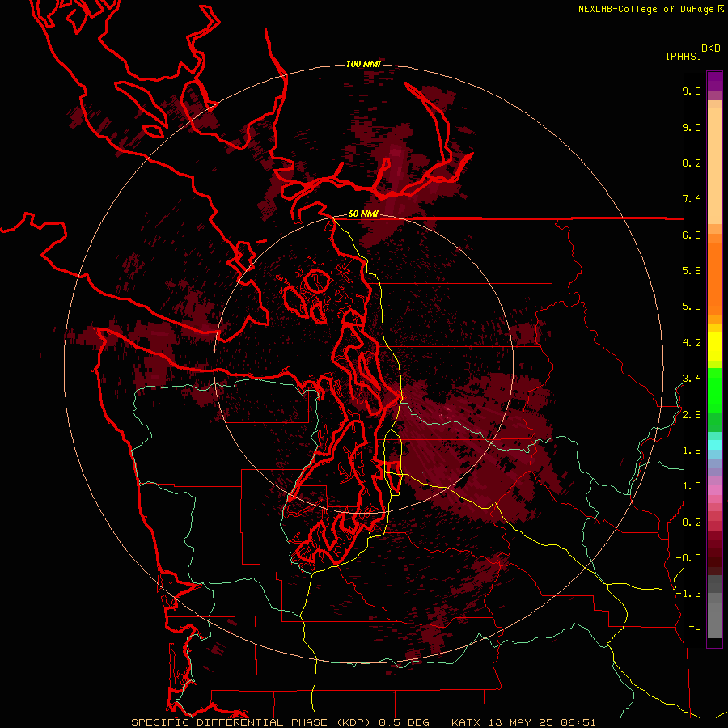Viewport: 728px width, 728px height.
Task: Click the -0.5 value on the color scale
Action: click(x=688, y=558)
